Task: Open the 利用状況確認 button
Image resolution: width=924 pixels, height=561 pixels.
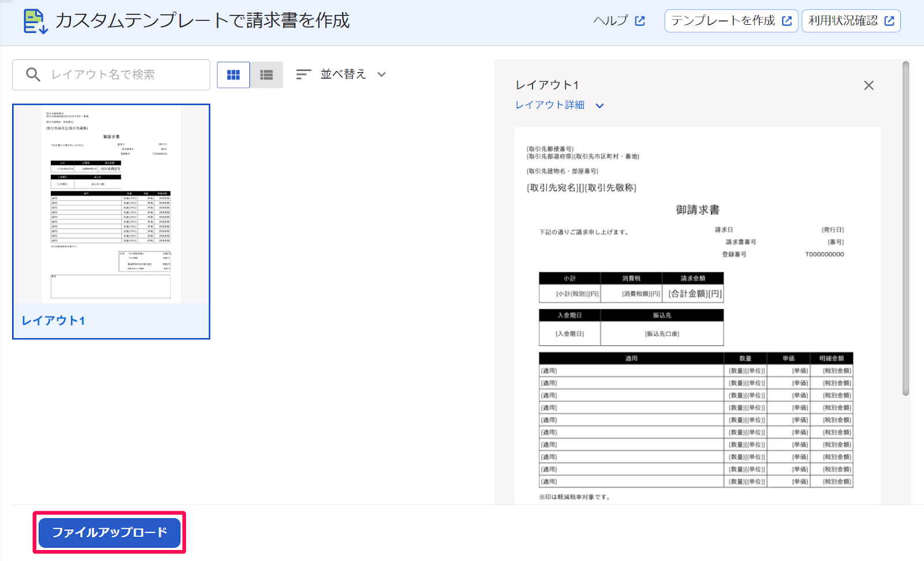Action: click(851, 21)
